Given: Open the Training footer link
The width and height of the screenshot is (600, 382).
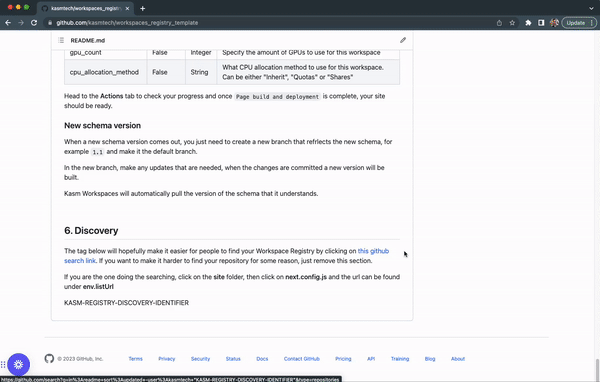Looking at the screenshot, I should pos(400,359).
